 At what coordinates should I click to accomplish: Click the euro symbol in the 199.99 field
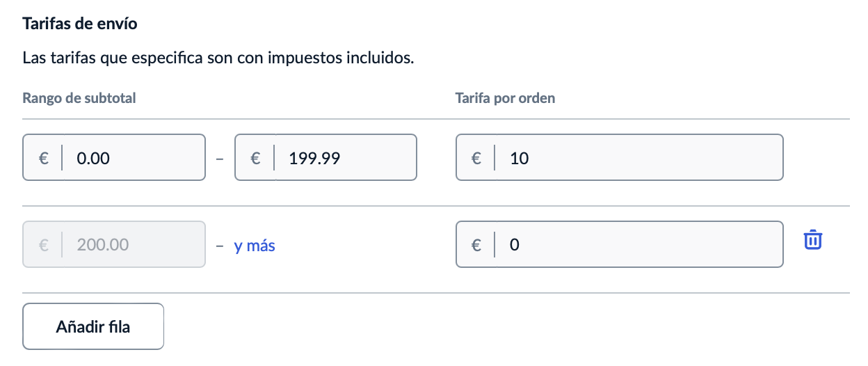255,158
